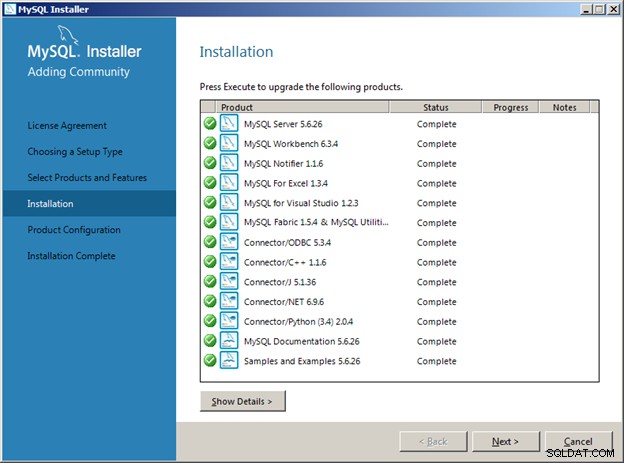Select MySQL Documentation 5.6.26 name
Image resolution: width=624 pixels, height=463 pixels.
tap(302, 341)
